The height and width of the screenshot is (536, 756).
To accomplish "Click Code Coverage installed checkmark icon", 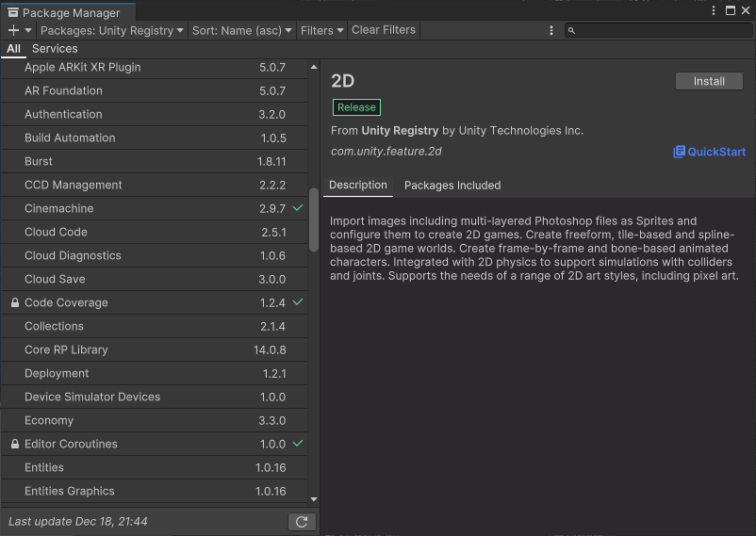I will (x=298, y=301).
